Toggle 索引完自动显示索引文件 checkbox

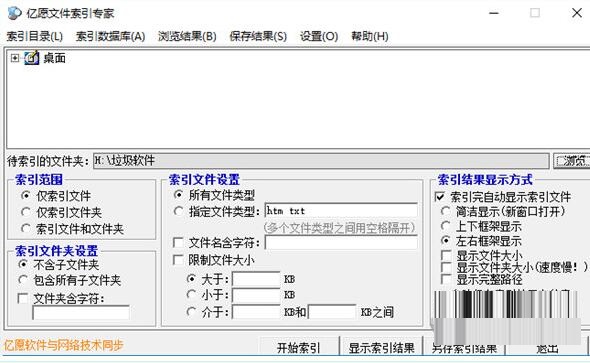click(439, 197)
